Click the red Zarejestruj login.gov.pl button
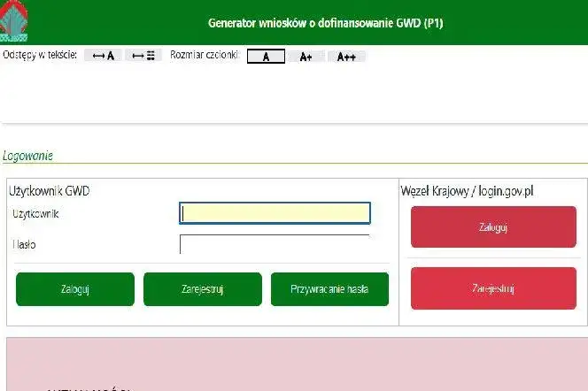Image resolution: width=588 pixels, height=391 pixels. tap(493, 288)
